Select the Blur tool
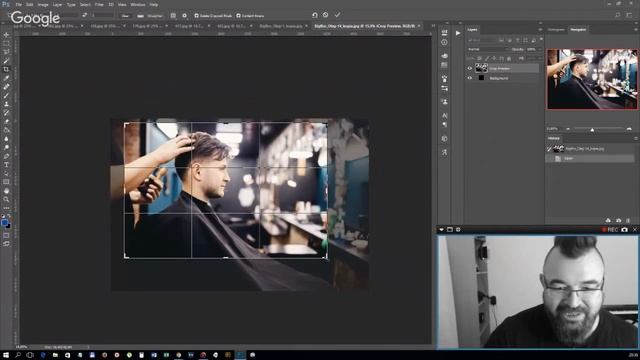The image size is (640, 360). (x=6, y=139)
